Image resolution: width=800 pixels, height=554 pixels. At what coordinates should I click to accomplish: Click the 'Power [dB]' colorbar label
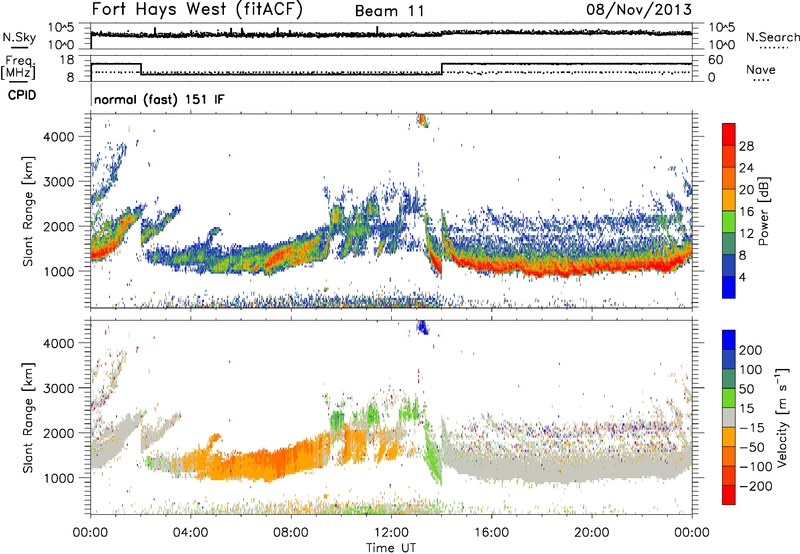[x=764, y=211]
